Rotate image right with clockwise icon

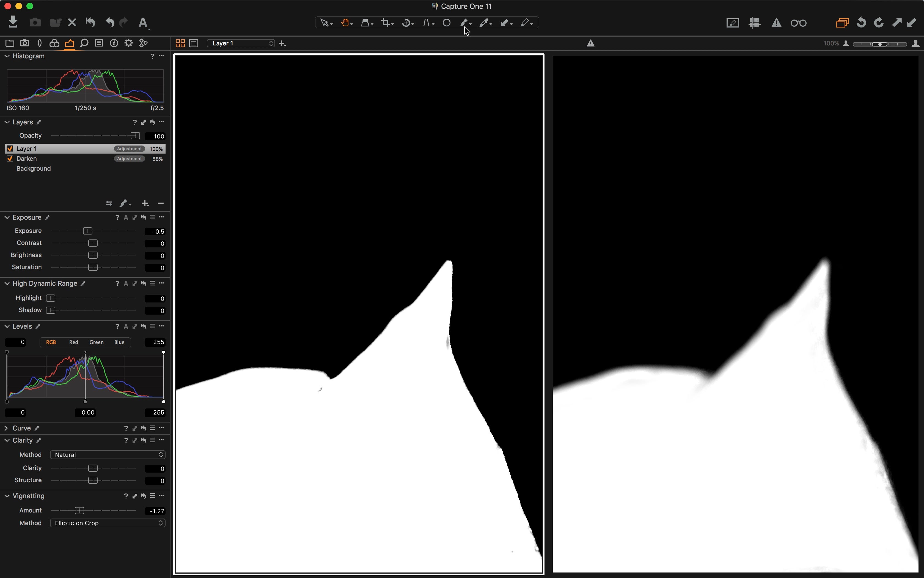[879, 23]
